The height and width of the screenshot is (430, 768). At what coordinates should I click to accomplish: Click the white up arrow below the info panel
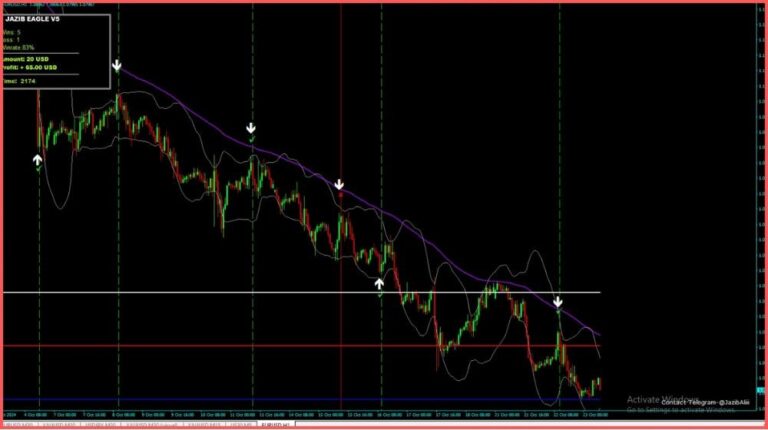tap(38, 159)
